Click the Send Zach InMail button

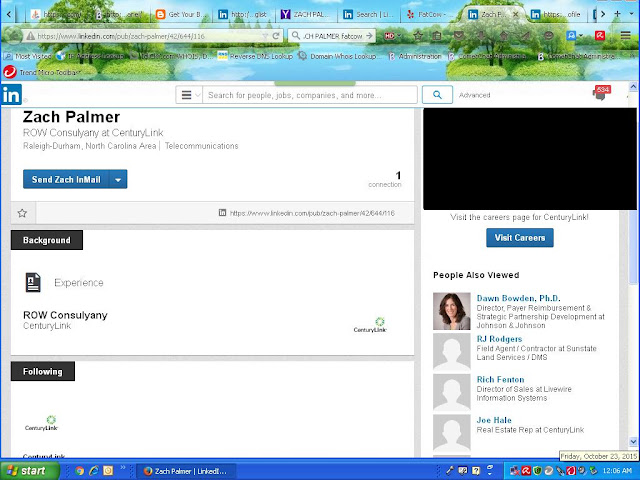[x=66, y=179]
